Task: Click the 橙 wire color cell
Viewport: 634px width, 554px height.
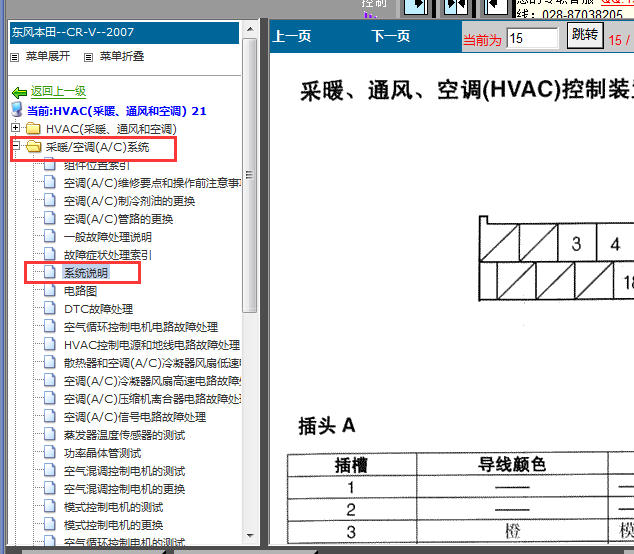Action: 512,531
